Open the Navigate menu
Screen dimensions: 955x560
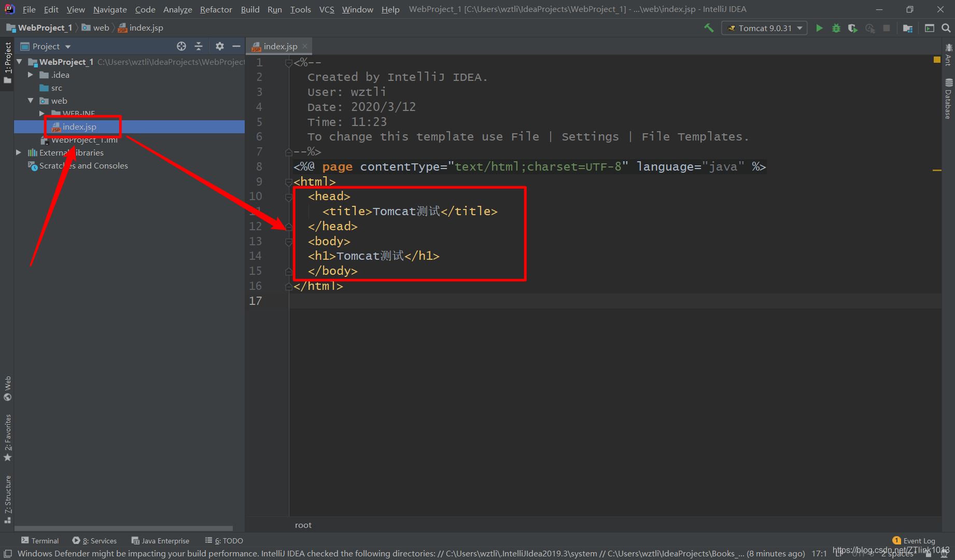click(x=110, y=9)
